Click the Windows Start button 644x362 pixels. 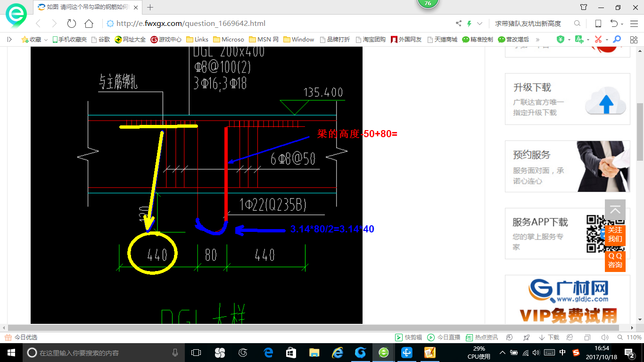coord(11,353)
